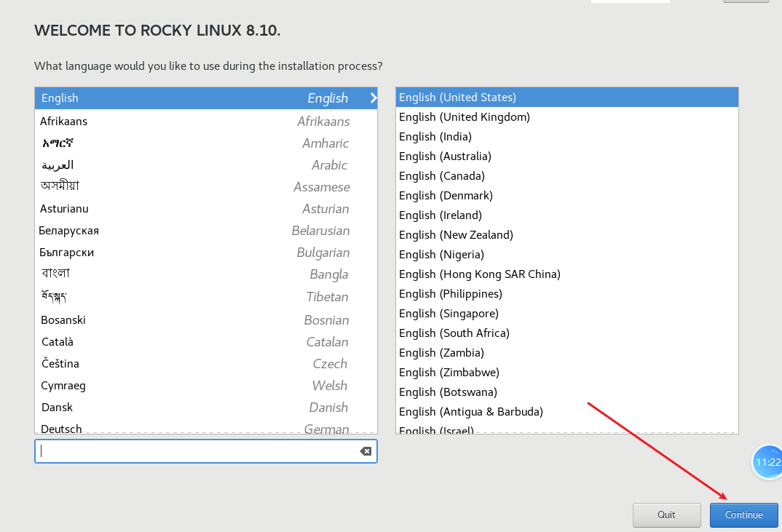This screenshot has width=782, height=532.
Task: Click the Quit button
Action: (666, 515)
